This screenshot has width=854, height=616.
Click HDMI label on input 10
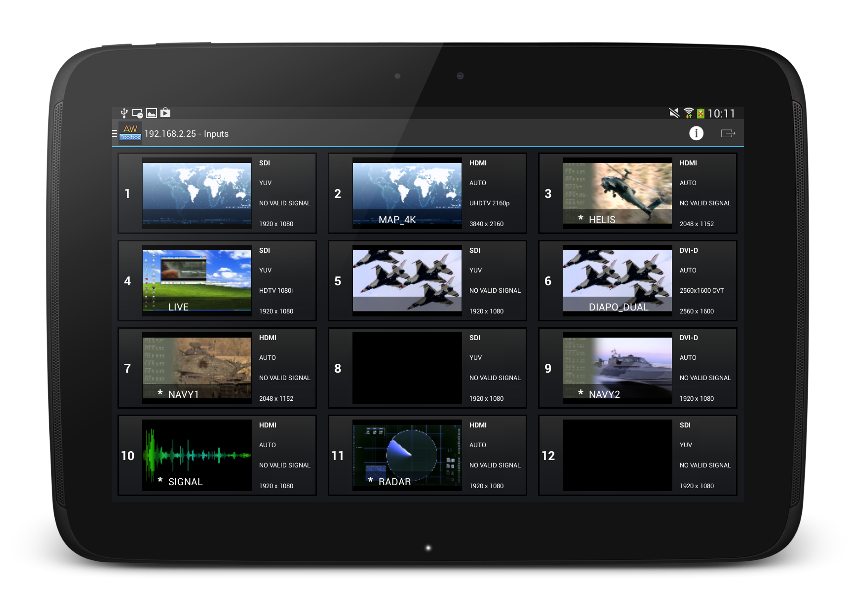[268, 425]
